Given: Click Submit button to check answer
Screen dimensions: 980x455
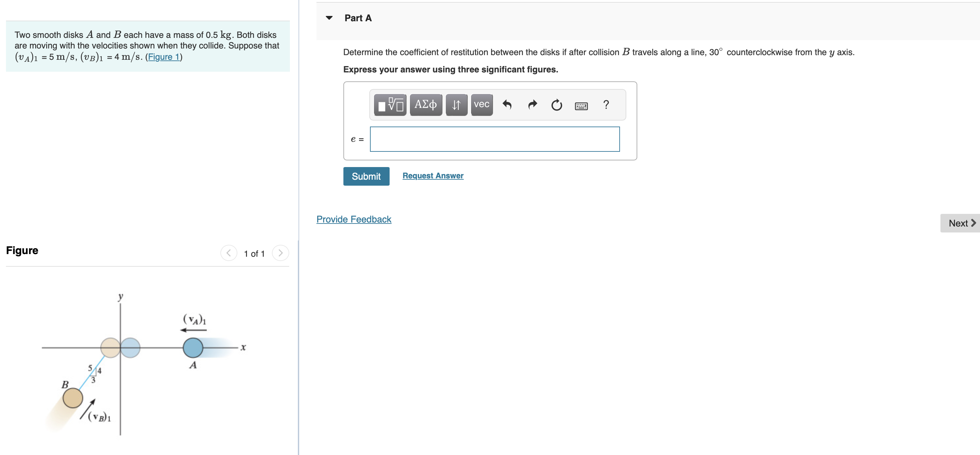Looking at the screenshot, I should click(365, 176).
